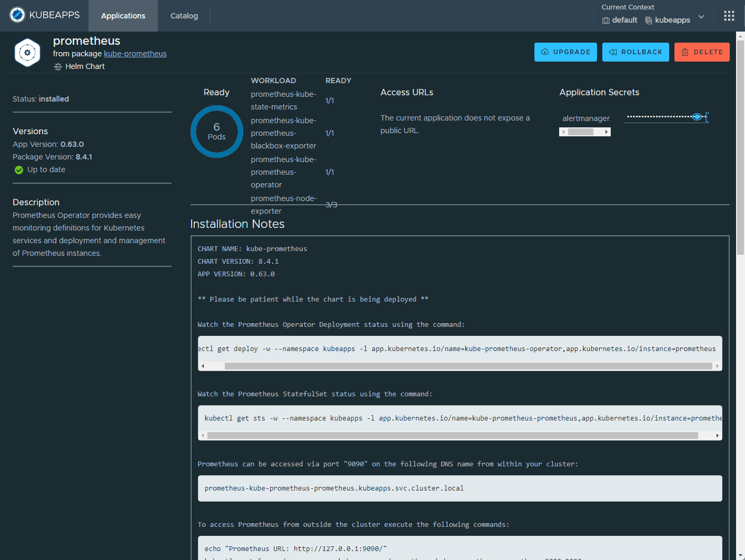Switch to the Applications tab
The height and width of the screenshot is (560, 745).
click(x=123, y=16)
